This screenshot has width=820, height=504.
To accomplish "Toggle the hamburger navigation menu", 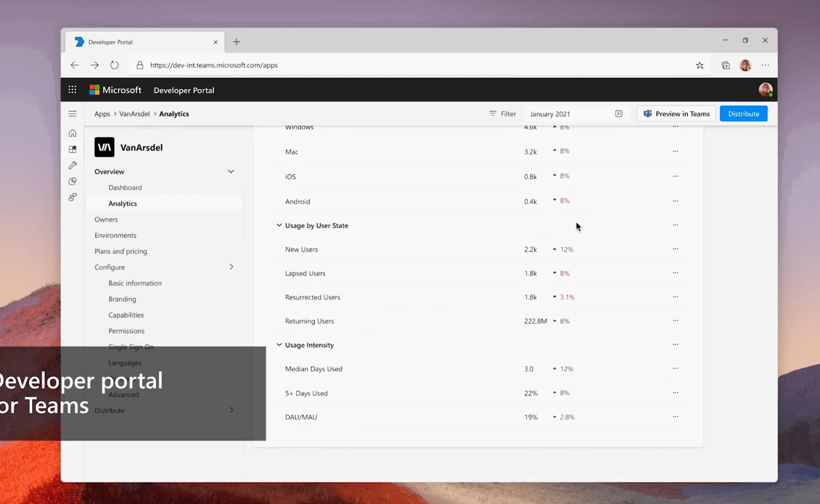I will [x=72, y=114].
